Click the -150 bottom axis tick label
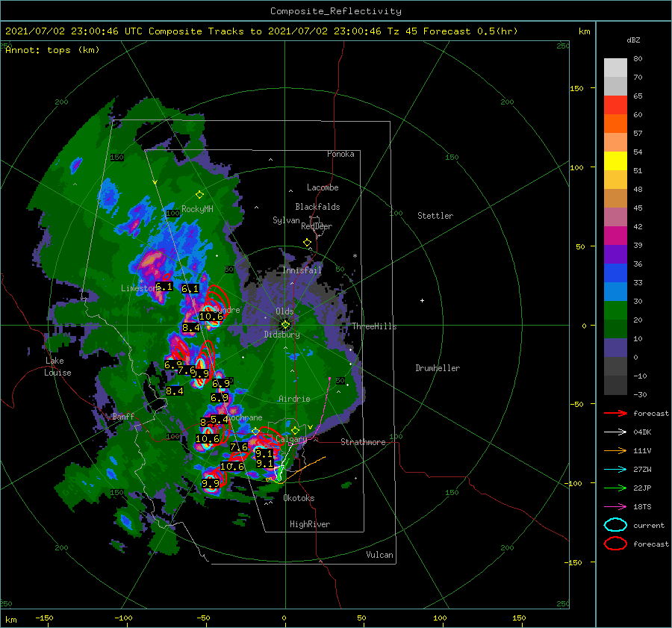This screenshot has width=672, height=628. click(x=44, y=618)
